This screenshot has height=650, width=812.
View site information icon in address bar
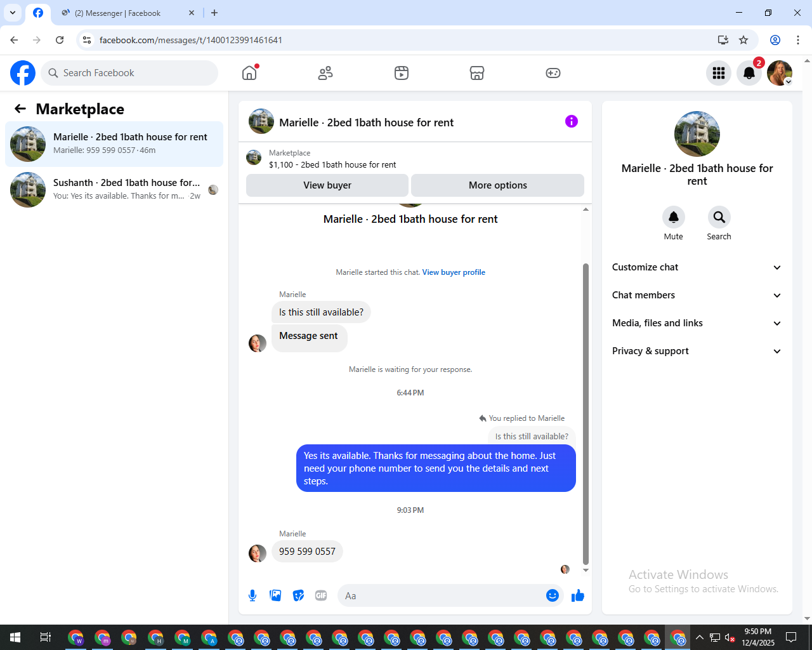87,40
